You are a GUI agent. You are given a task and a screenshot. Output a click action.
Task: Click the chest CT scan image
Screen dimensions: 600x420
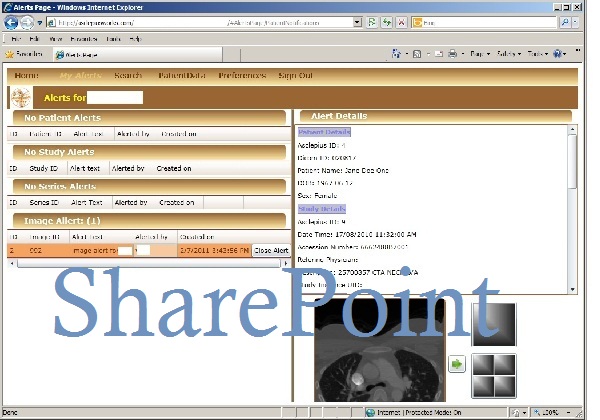pos(380,350)
